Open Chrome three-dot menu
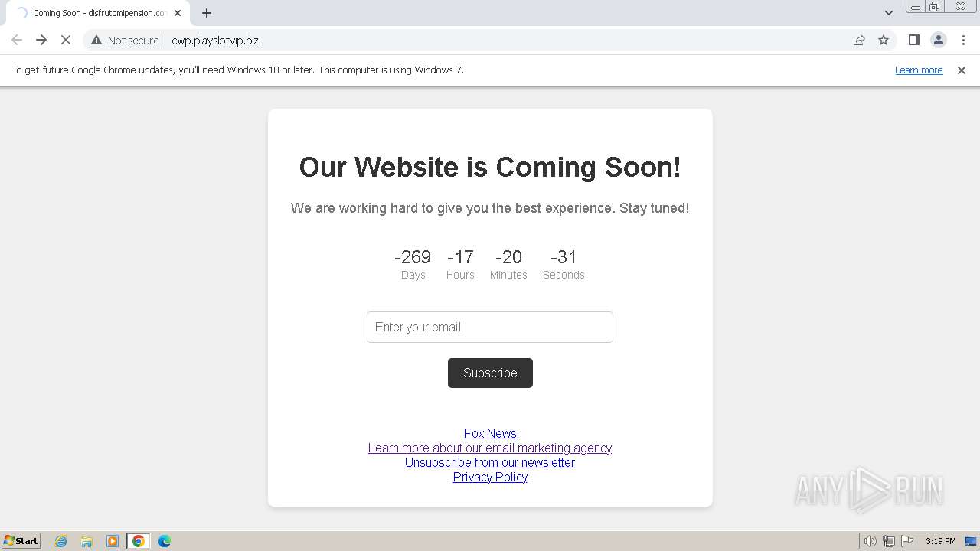Viewport: 980px width, 551px height. click(x=963, y=40)
